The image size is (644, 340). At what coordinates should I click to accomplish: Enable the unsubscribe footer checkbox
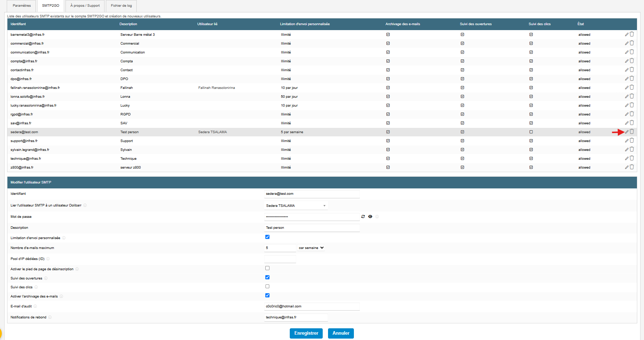click(267, 268)
